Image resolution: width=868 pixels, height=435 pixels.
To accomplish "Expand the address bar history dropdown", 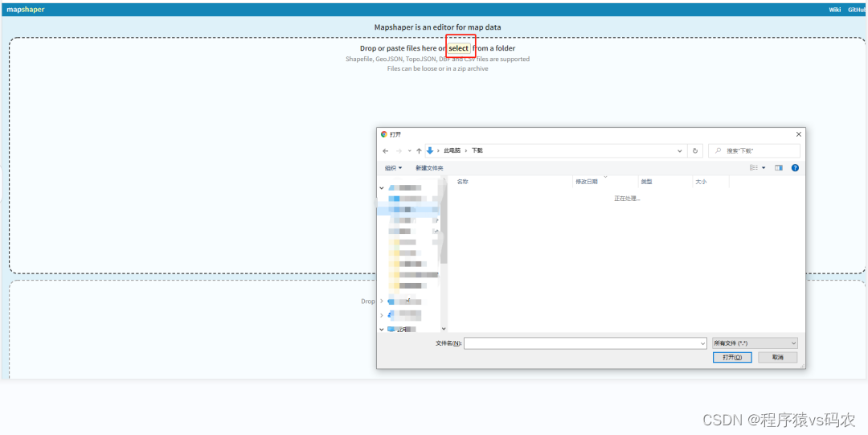I will (x=680, y=150).
